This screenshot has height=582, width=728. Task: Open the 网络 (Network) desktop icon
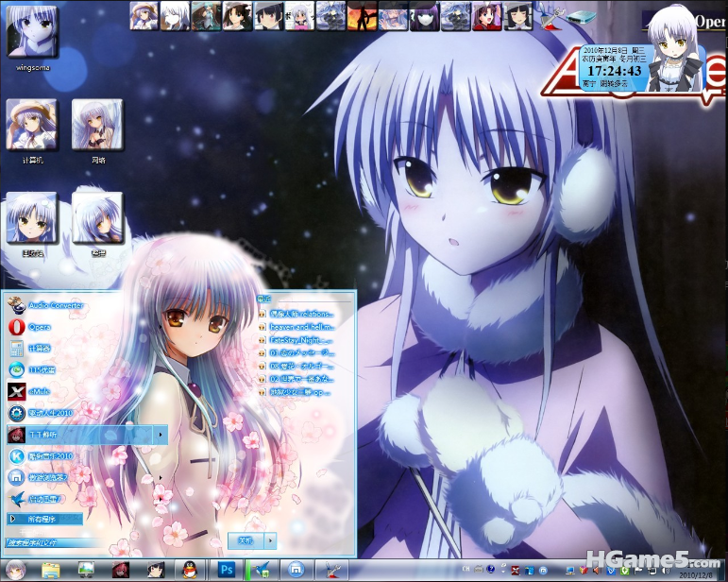[98, 125]
